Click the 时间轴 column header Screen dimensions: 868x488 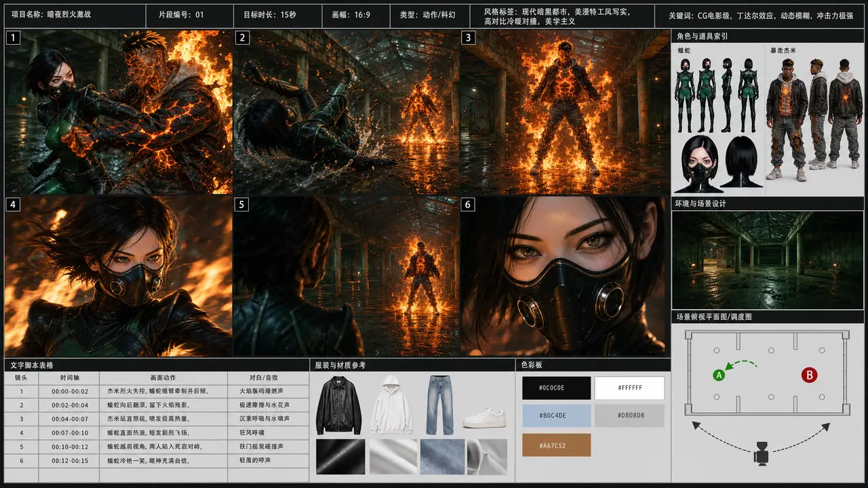coord(69,378)
